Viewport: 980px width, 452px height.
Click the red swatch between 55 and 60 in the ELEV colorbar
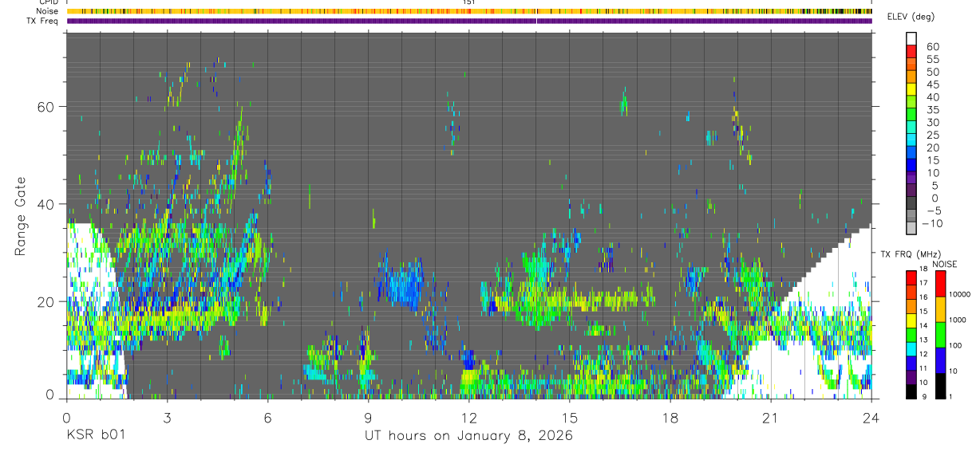pos(912,53)
